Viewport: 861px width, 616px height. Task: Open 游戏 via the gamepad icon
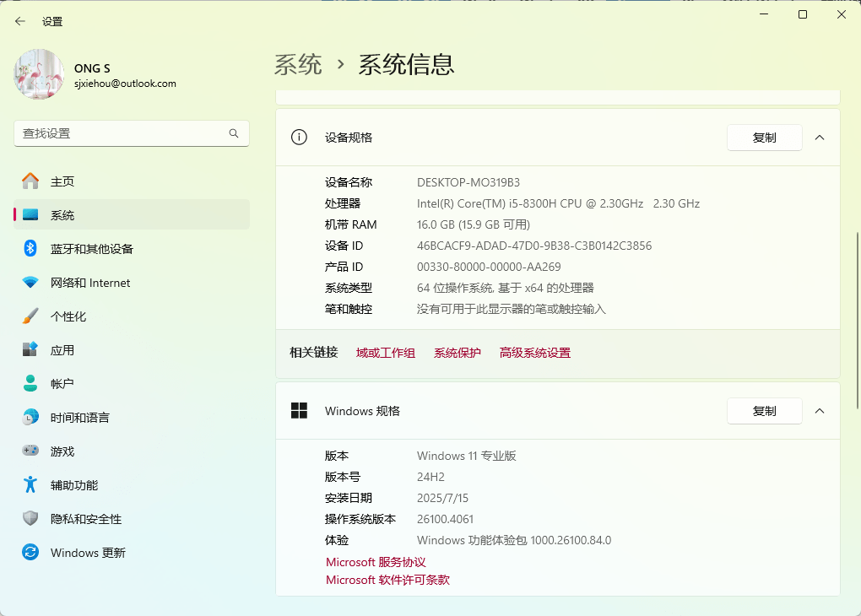[x=30, y=451]
